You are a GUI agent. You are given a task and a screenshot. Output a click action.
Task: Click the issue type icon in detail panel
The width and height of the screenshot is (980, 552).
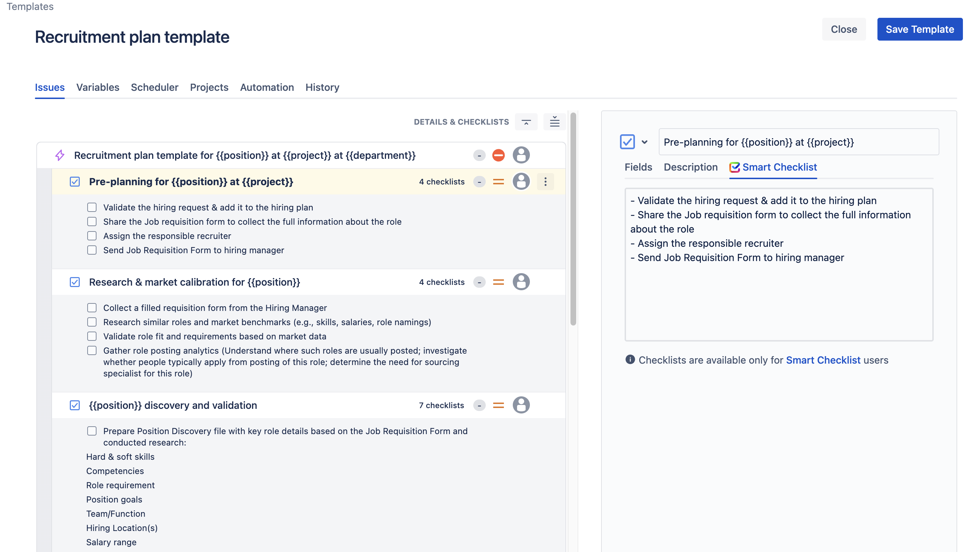tap(627, 142)
